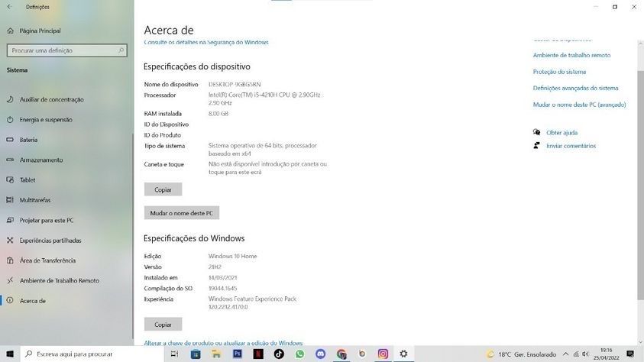Click the device name DESKTOP-9GBG5RN
The width and height of the screenshot is (644, 362).
235,84
